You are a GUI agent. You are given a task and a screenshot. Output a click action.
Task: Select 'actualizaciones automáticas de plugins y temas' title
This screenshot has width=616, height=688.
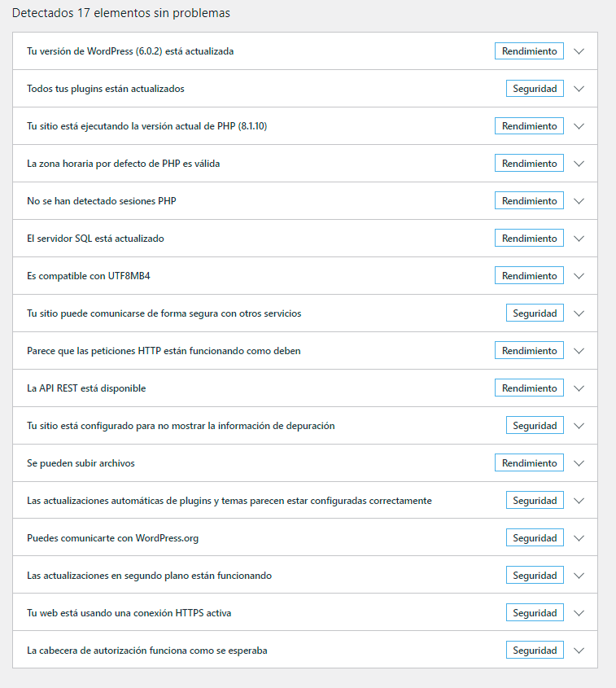[229, 501]
